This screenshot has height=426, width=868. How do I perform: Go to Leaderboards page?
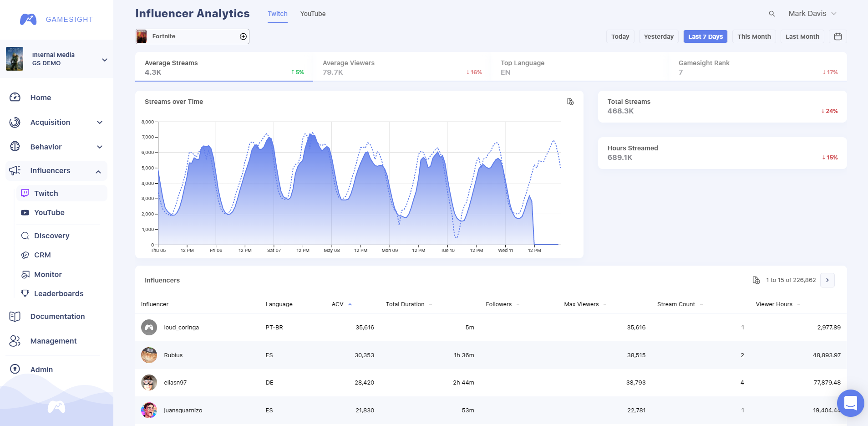click(59, 294)
